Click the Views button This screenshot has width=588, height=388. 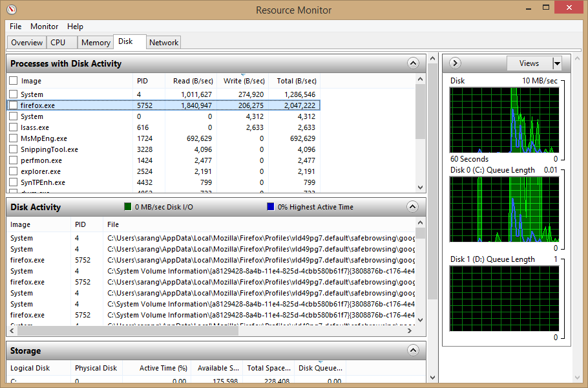click(529, 63)
